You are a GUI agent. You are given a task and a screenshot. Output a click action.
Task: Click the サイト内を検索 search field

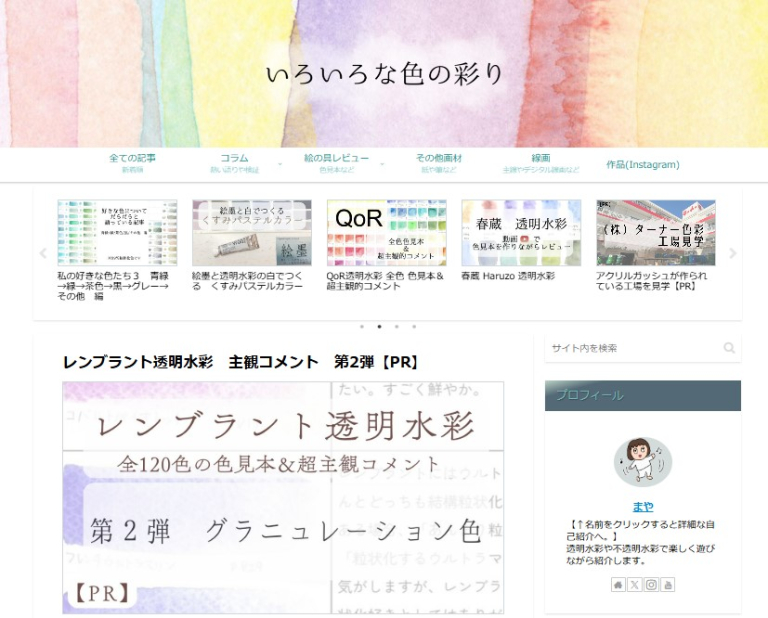coord(630,348)
